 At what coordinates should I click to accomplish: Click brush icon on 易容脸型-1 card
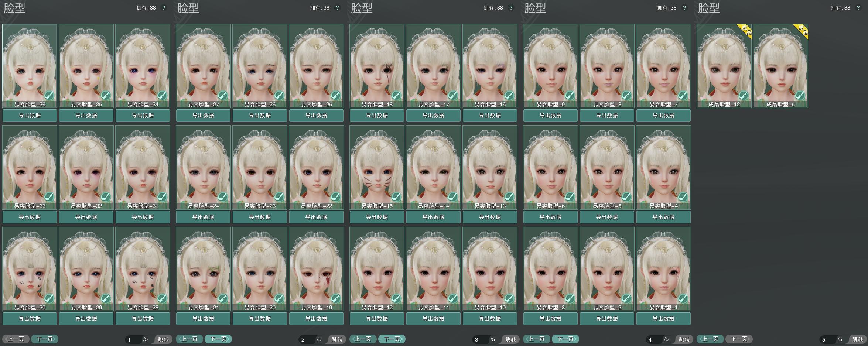click(683, 299)
